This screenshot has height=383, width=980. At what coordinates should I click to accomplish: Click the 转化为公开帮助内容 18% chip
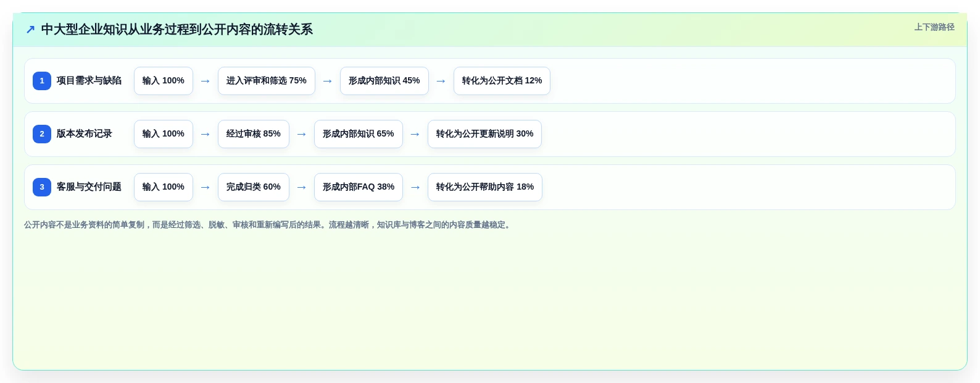[485, 187]
